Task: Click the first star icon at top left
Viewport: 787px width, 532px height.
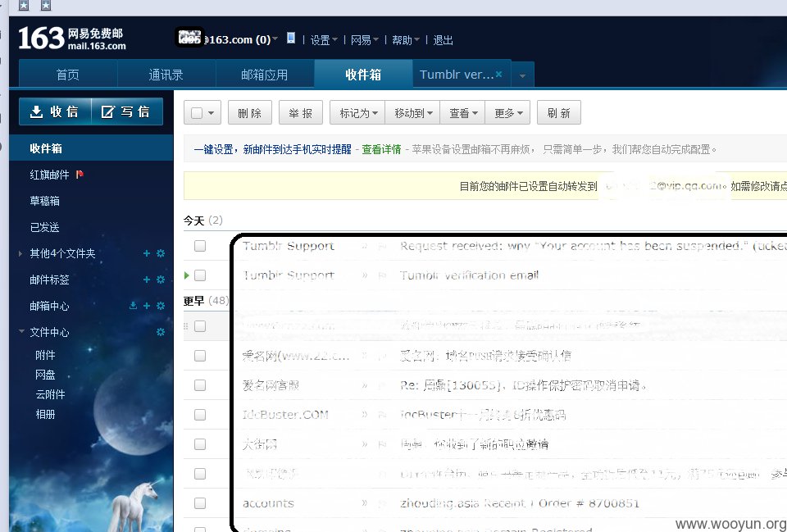Action: tap(24, 6)
